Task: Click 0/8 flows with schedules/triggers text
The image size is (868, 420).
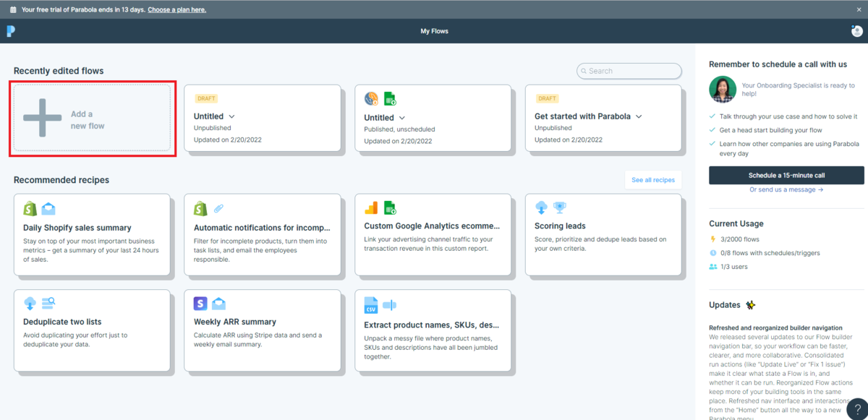Action: click(770, 253)
